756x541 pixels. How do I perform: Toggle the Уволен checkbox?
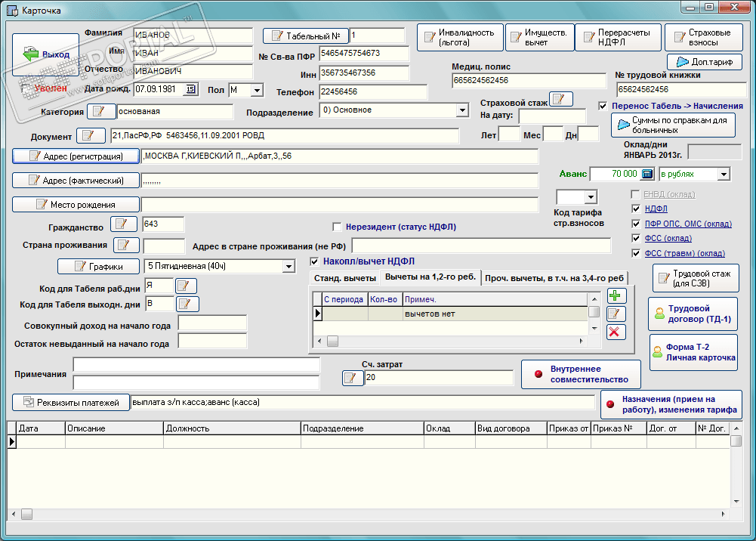(x=26, y=88)
